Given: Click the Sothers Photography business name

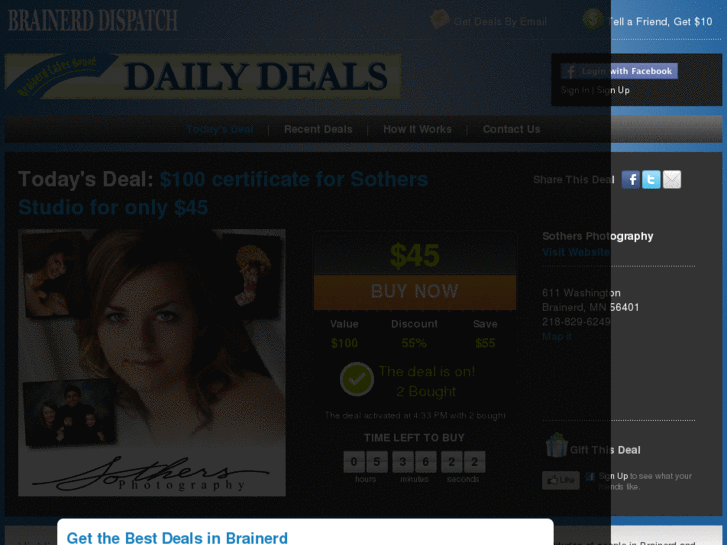Looking at the screenshot, I should pos(598,236).
